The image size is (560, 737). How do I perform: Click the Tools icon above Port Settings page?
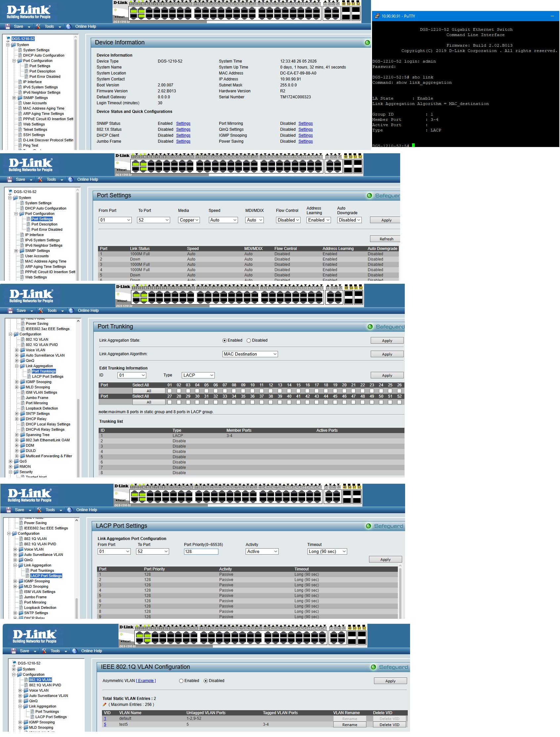click(x=40, y=180)
